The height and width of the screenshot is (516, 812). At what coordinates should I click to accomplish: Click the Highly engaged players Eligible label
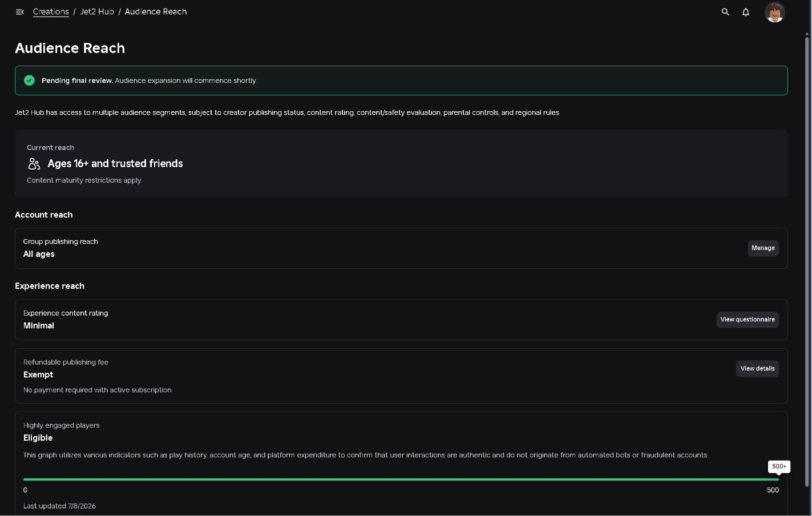coord(38,438)
